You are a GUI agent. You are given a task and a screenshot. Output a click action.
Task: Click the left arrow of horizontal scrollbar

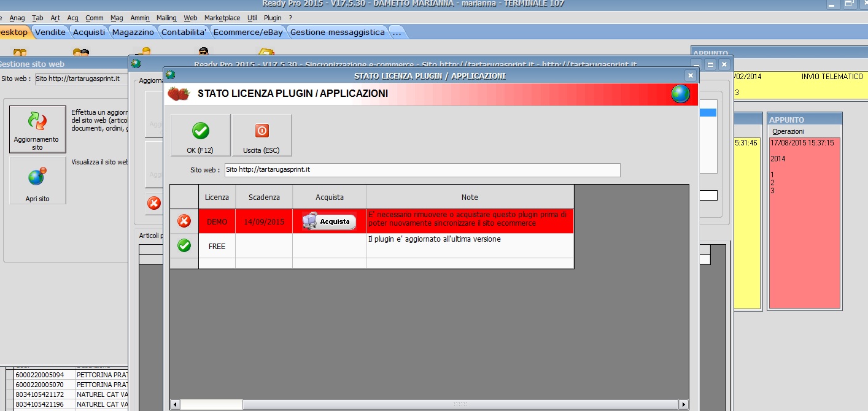coord(175,404)
